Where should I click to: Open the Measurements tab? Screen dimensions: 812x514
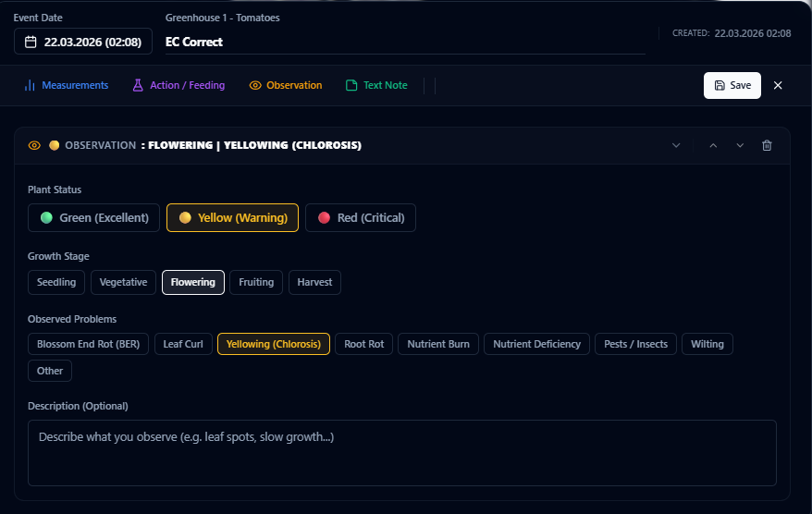tap(67, 85)
